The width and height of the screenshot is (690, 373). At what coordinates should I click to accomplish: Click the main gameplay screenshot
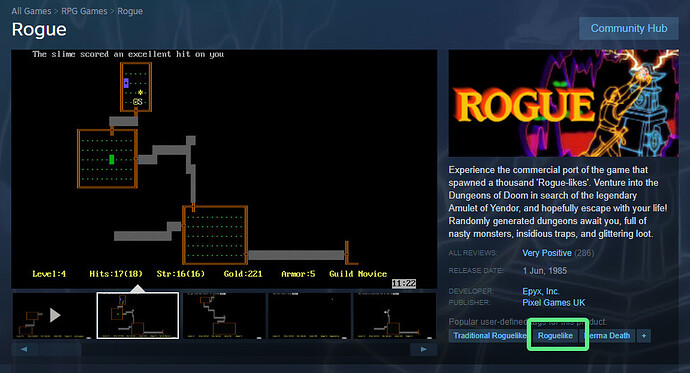pyautogui.click(x=224, y=169)
